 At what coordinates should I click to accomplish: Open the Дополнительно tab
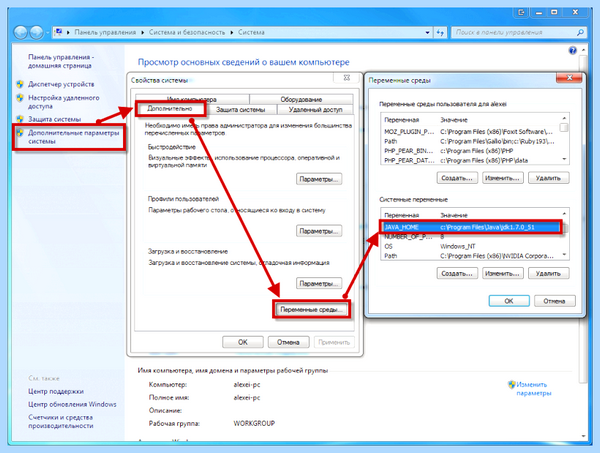point(170,109)
